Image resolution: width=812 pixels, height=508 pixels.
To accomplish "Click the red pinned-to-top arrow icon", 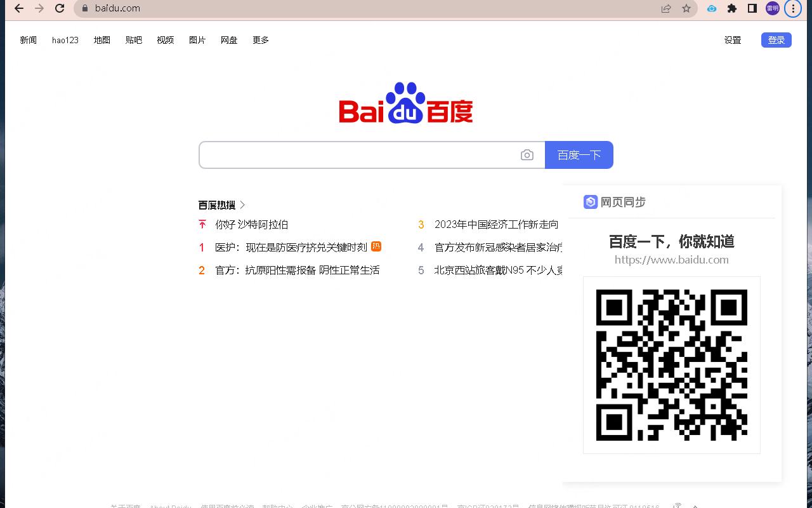I will coord(202,224).
